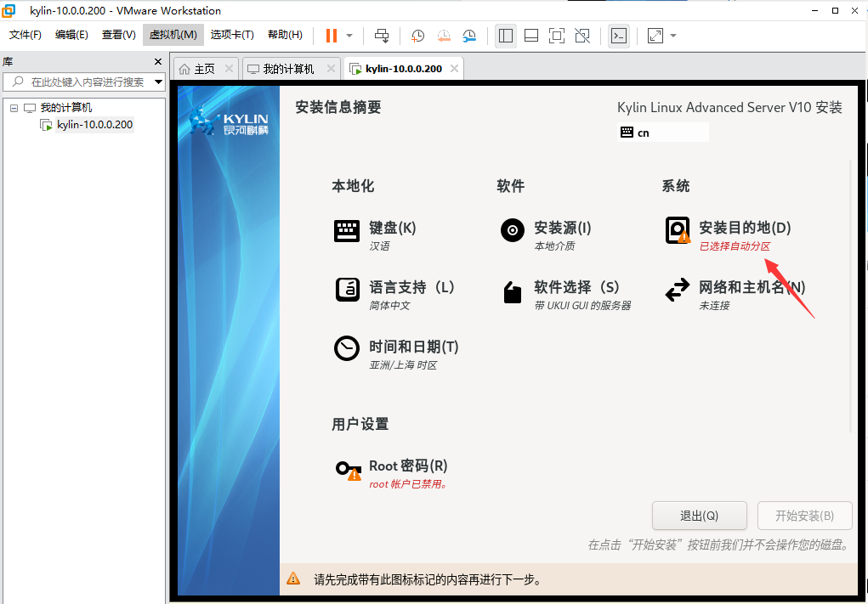This screenshot has height=604, width=868.
Task: Click the red text 已选择自动分区
Action: tap(735, 246)
